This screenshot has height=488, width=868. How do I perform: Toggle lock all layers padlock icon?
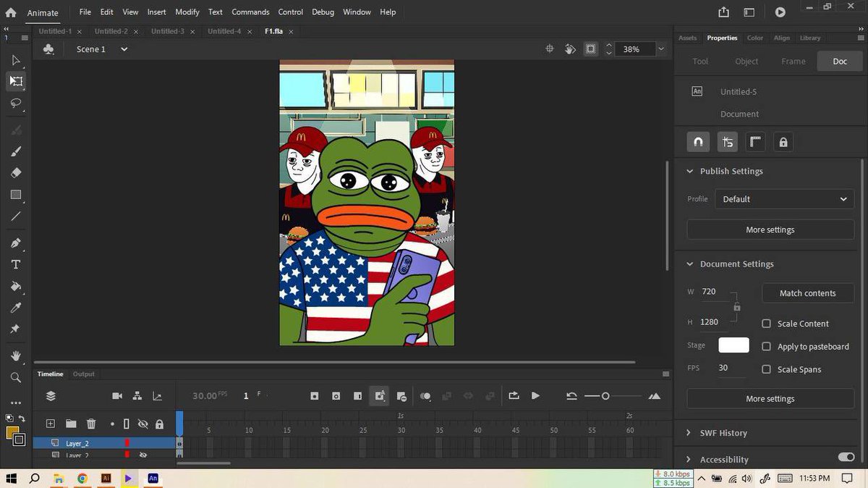tap(159, 424)
